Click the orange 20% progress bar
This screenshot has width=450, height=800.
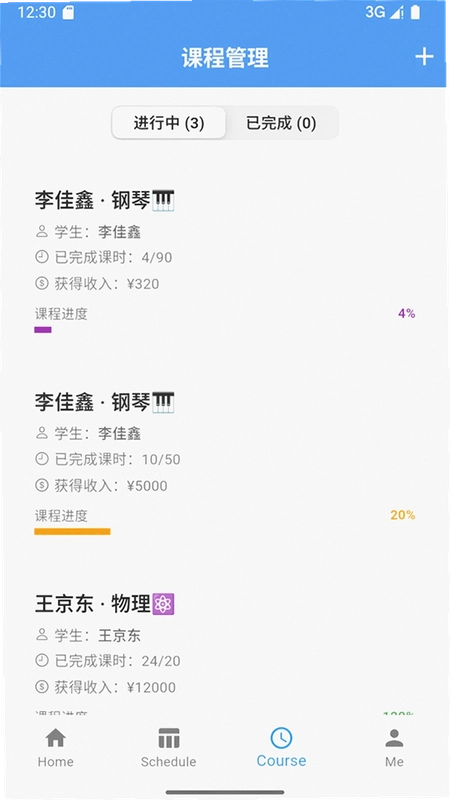pos(72,532)
